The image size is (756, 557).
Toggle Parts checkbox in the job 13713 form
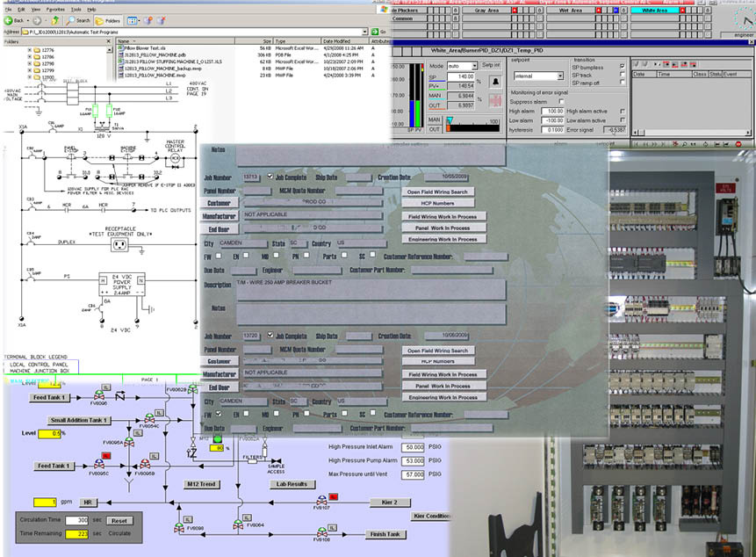click(344, 255)
